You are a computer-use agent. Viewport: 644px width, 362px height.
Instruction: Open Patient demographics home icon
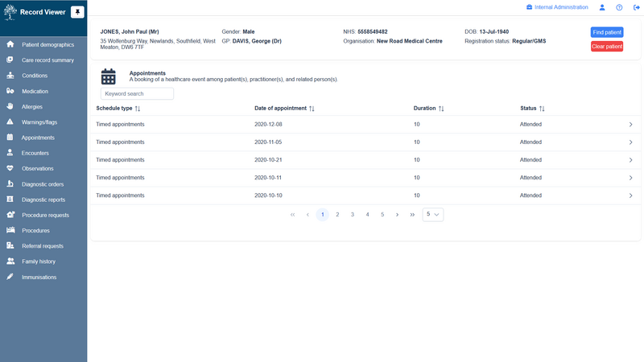pos(10,44)
